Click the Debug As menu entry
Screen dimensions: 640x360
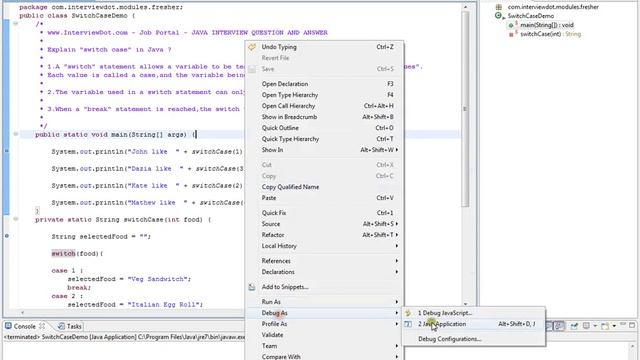(x=324, y=313)
